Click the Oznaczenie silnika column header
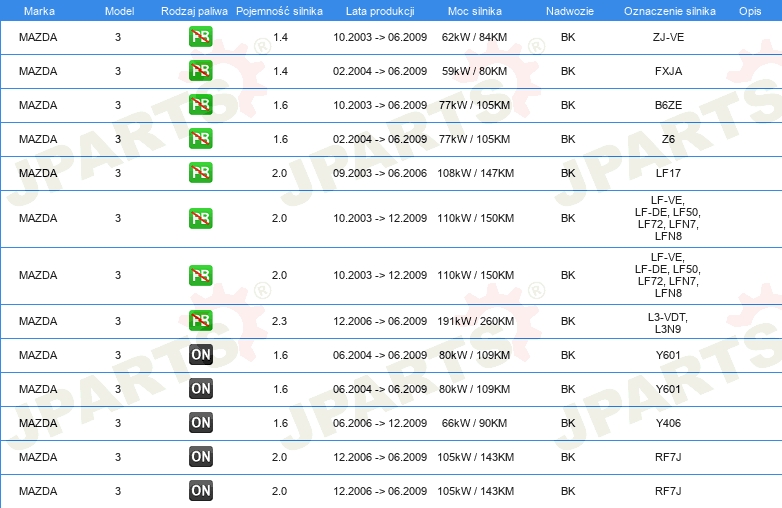 click(x=669, y=11)
